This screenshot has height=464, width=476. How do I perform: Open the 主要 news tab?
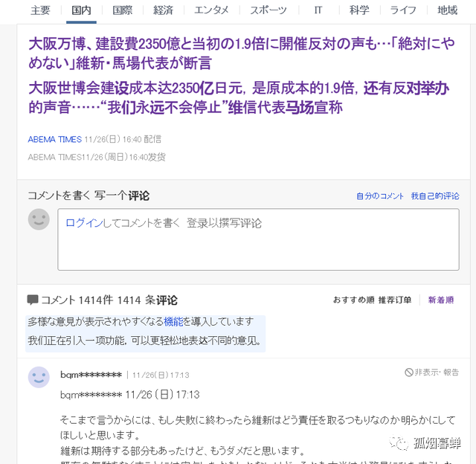(x=40, y=10)
